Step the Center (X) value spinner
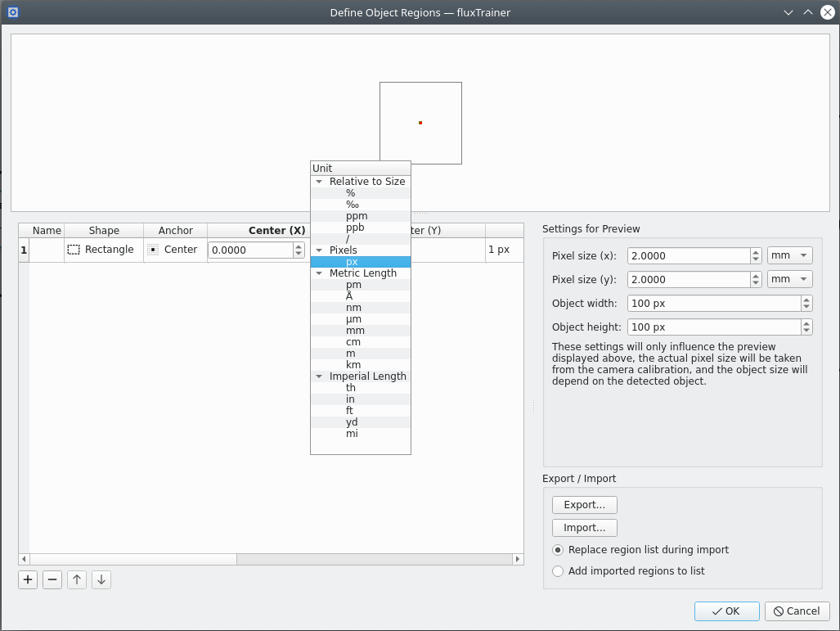 pos(299,250)
